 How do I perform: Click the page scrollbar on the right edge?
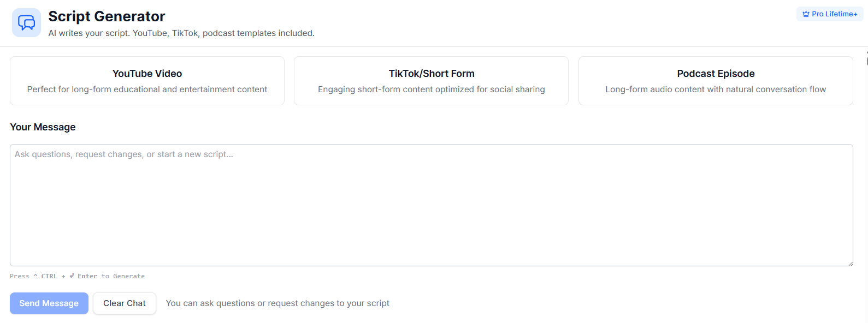[866, 60]
